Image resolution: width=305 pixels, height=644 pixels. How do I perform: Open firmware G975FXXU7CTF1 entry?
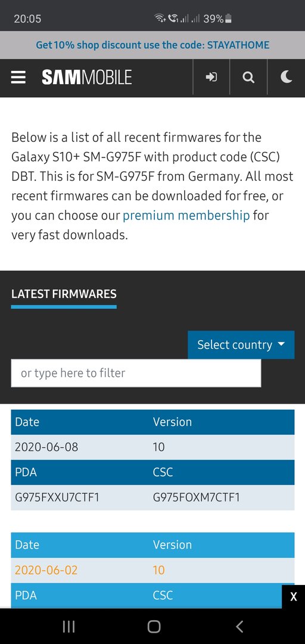pos(57,497)
